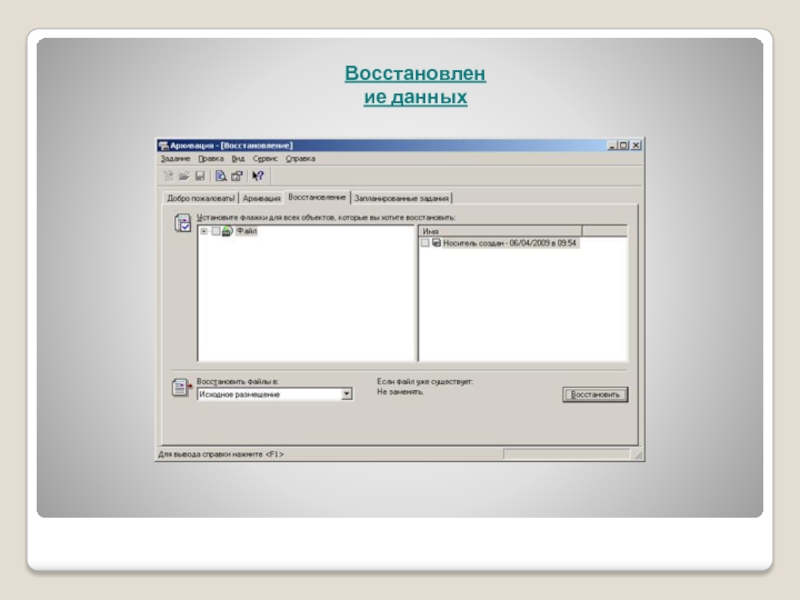Tick the checkbox for Носитель создан entry

tap(425, 243)
